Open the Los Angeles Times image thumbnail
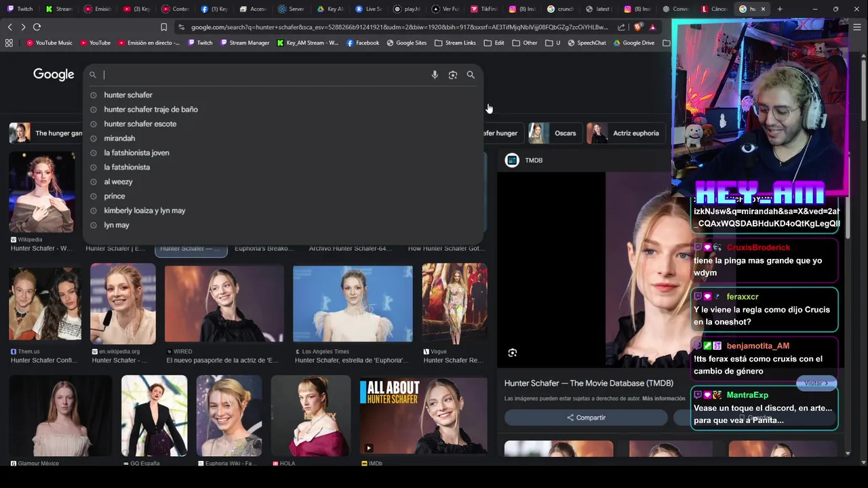 (x=353, y=304)
